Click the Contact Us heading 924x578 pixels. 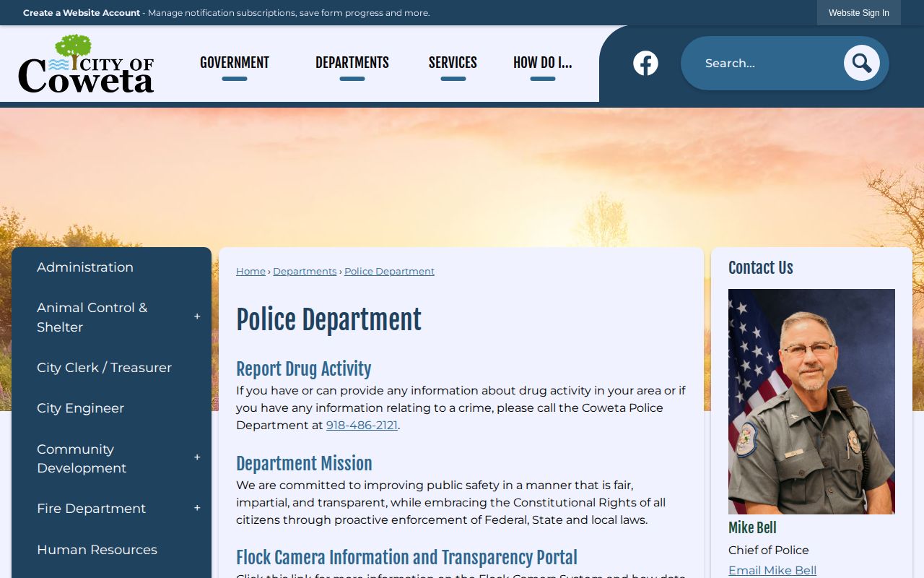coord(760,268)
